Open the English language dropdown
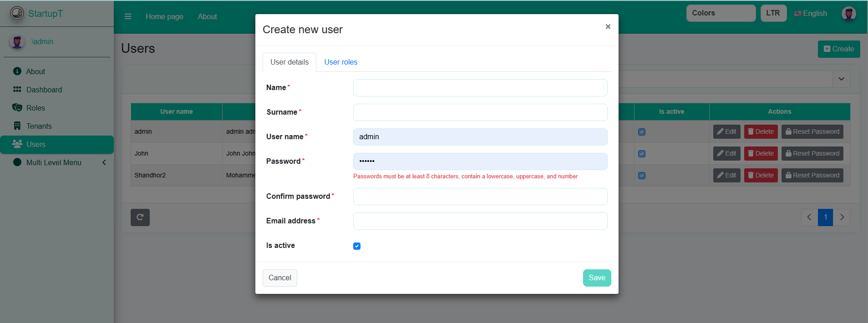Screen dimensions: 868x323 pos(811,14)
